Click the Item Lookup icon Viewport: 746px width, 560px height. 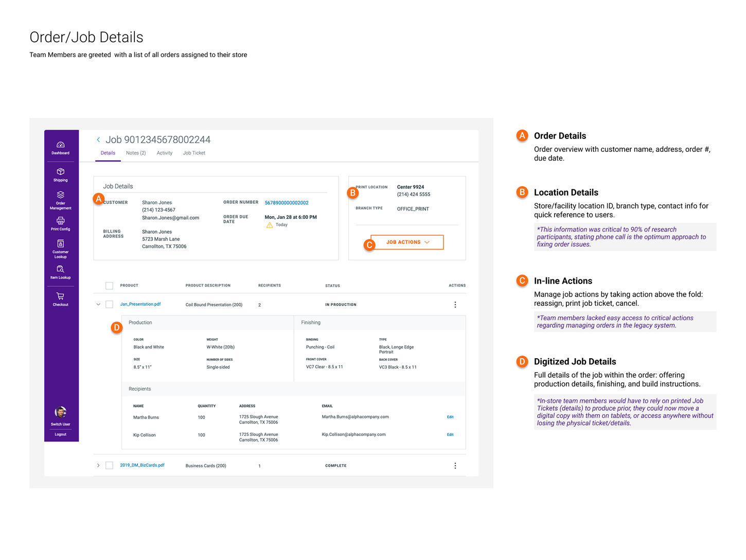click(x=60, y=269)
